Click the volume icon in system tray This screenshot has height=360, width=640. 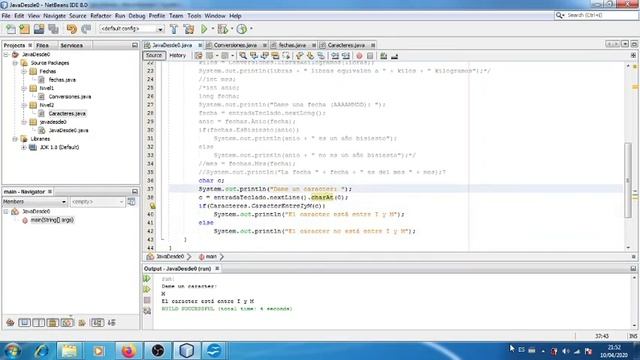(x=566, y=351)
